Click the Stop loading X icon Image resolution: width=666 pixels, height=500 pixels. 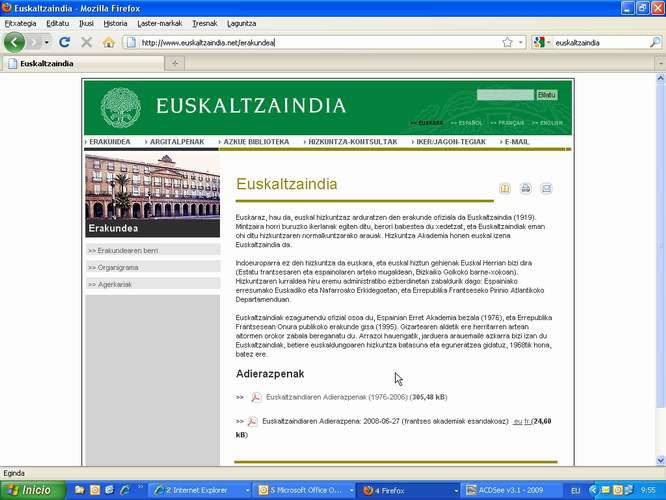pyautogui.click(x=86, y=42)
